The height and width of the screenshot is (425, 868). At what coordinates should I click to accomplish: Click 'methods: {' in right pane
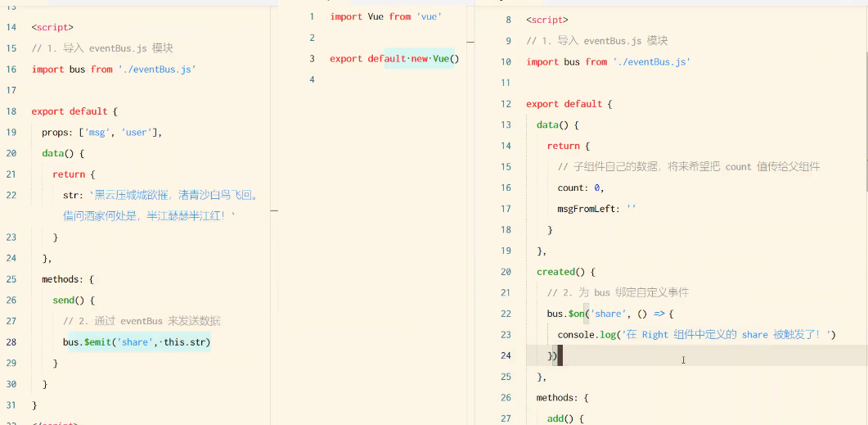pos(563,398)
